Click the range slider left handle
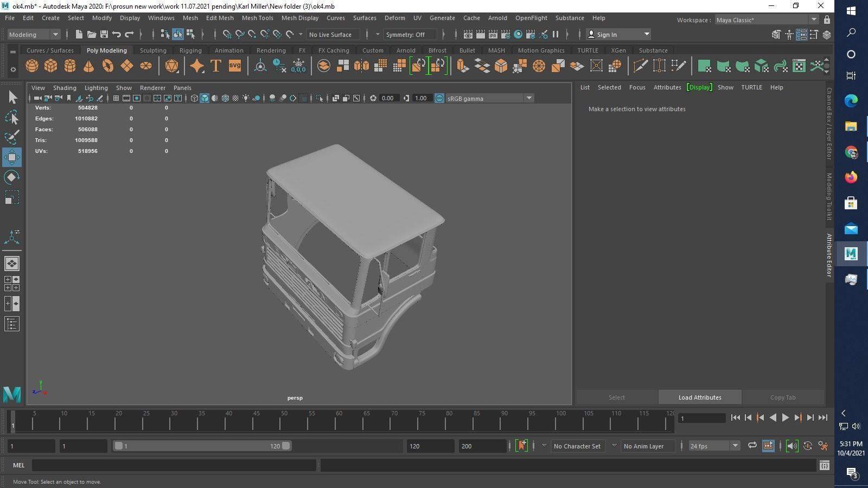 pos(118,446)
